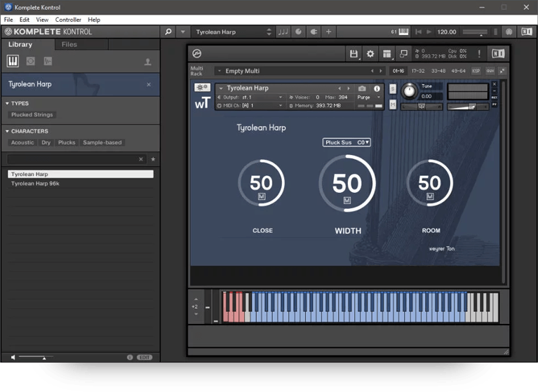
Task: Open the dropdown arrow beside the magnifier
Action: (x=183, y=32)
